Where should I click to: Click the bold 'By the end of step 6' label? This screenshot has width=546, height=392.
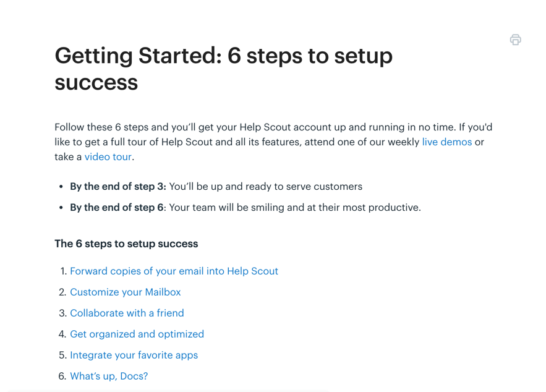116,208
